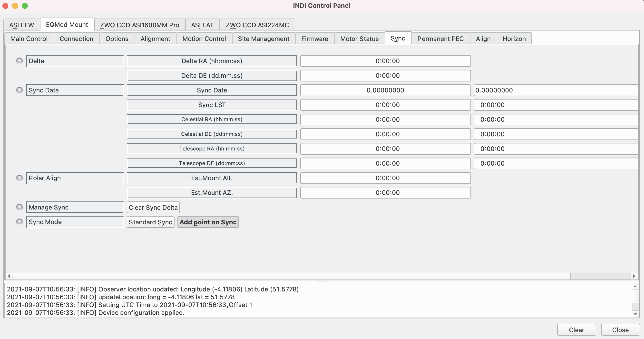
Task: Click the Clear log button
Action: (576, 330)
